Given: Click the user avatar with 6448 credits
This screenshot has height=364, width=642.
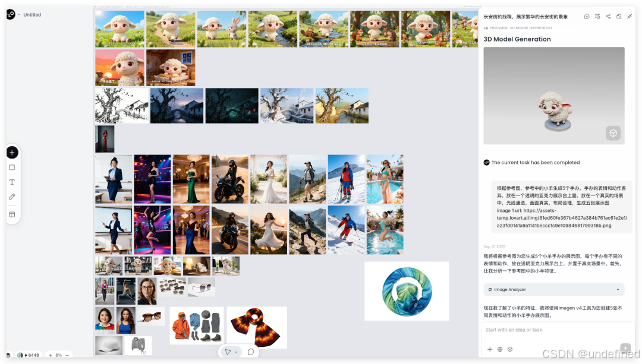Looking at the screenshot, I should (20, 355).
